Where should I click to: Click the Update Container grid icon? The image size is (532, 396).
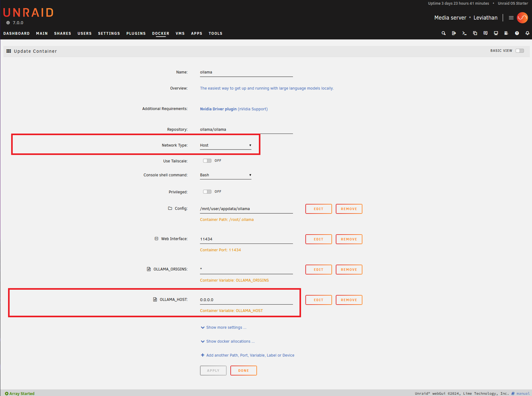pos(9,51)
